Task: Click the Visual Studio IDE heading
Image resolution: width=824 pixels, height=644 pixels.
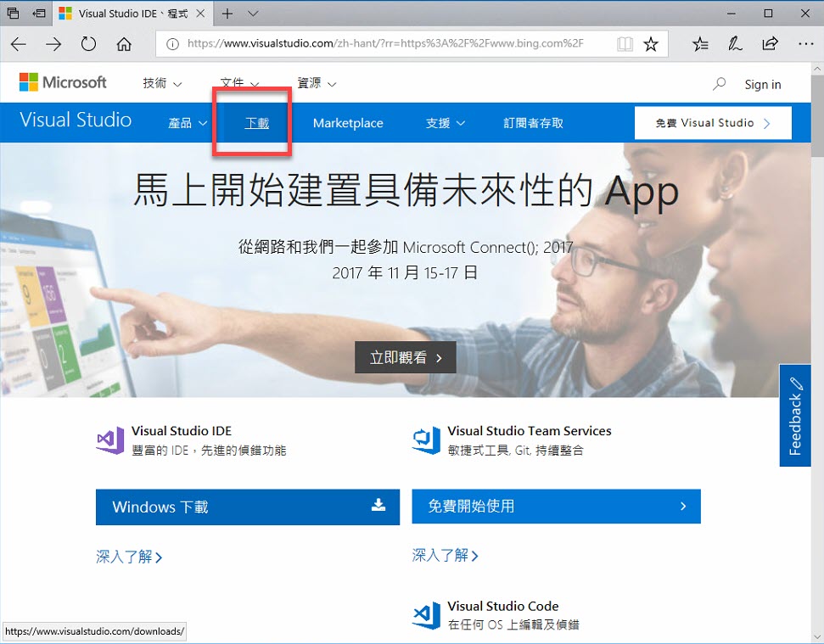Action: click(x=182, y=431)
